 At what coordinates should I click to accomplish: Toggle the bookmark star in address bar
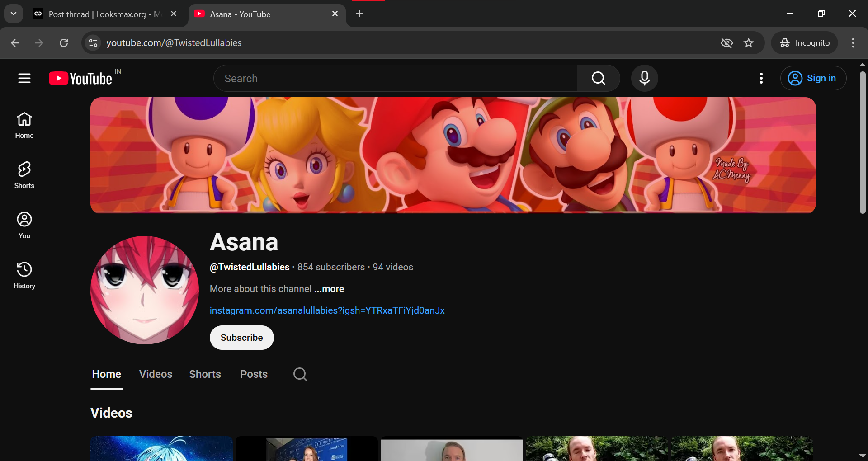(749, 43)
